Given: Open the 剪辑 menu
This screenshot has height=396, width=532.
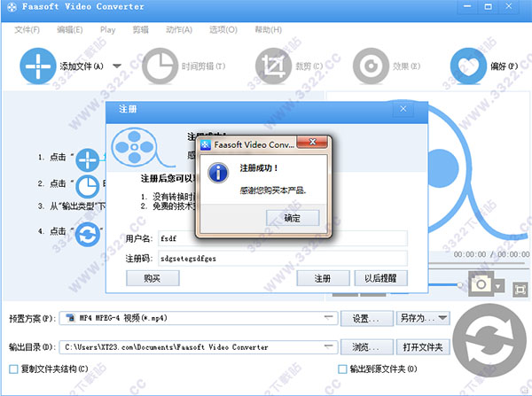Looking at the screenshot, I should (x=140, y=30).
